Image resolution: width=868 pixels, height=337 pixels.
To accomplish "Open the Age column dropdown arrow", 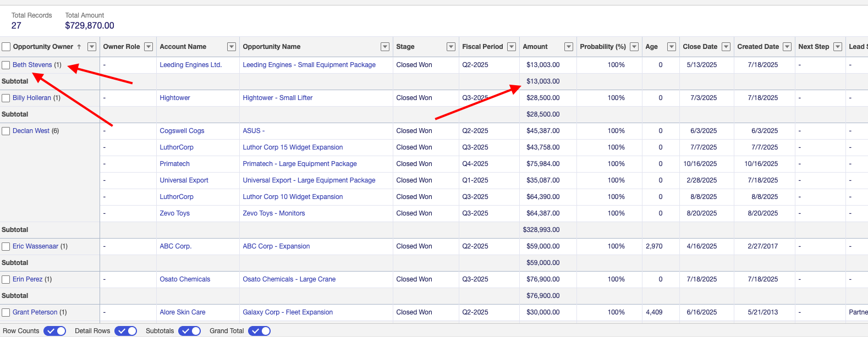I will coord(672,47).
